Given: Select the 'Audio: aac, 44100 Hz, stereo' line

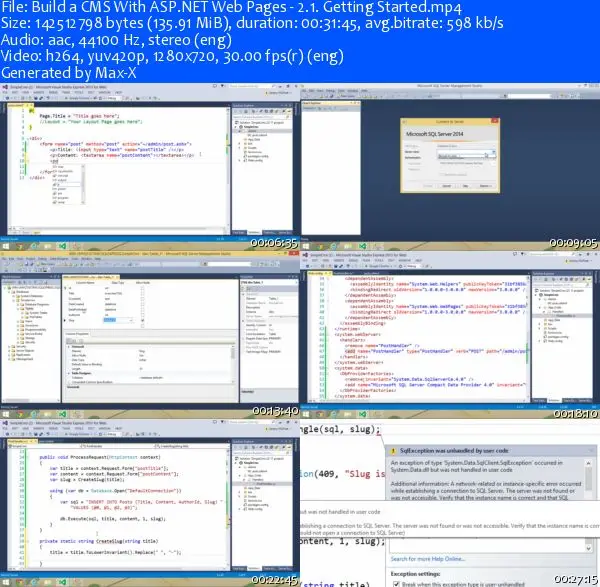Looking at the screenshot, I should [x=116, y=40].
